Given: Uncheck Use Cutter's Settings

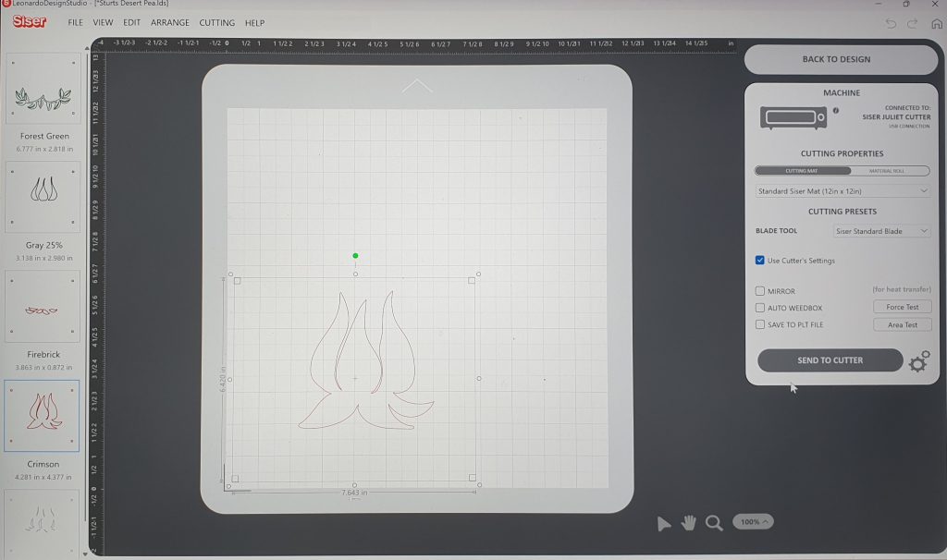Looking at the screenshot, I should click(x=760, y=261).
